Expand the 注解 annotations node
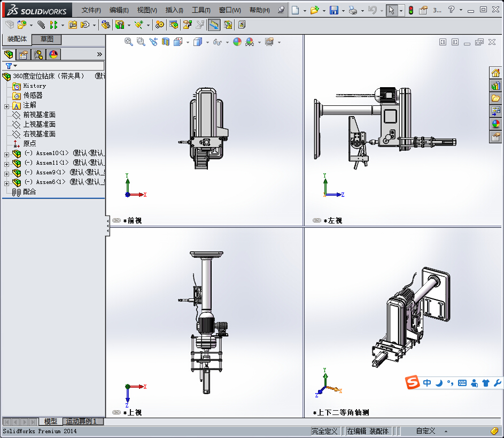504x438 pixels. click(7, 106)
